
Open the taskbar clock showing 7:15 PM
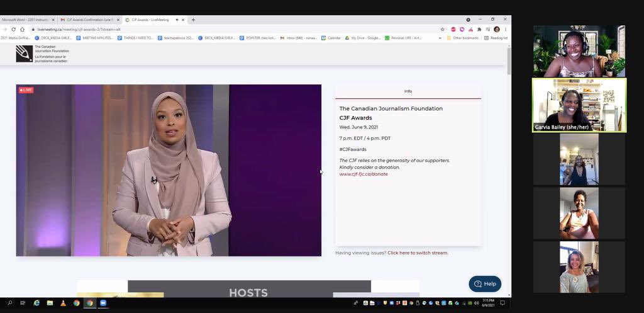[x=488, y=303]
